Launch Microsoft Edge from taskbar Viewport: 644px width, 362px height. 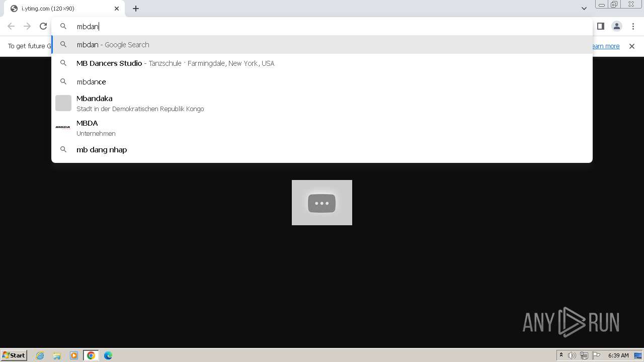point(108,355)
